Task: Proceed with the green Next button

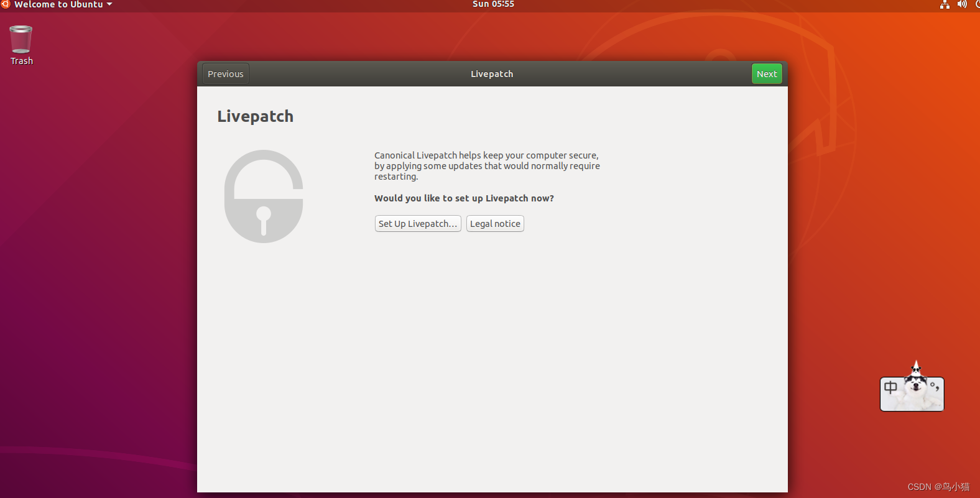Action: point(767,74)
